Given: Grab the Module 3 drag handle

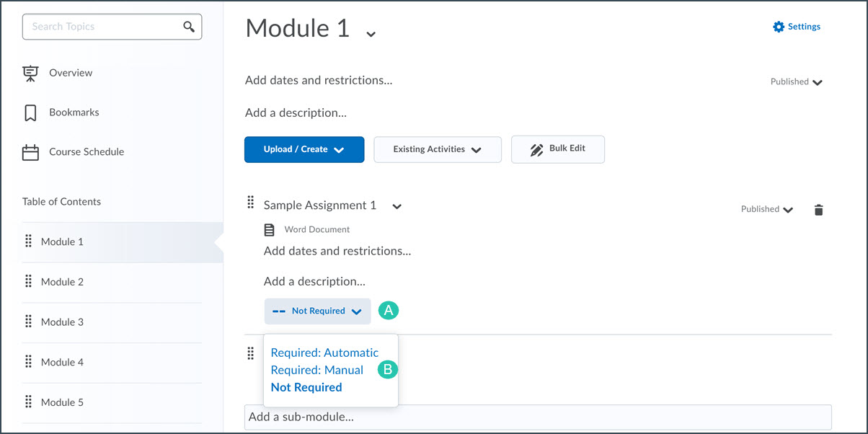Looking at the screenshot, I should 29,322.
